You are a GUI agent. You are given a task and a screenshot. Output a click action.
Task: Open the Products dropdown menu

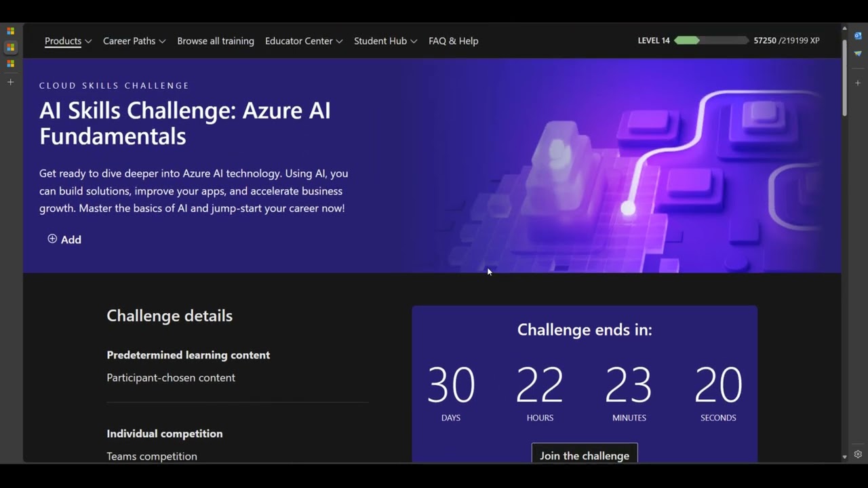click(x=68, y=41)
